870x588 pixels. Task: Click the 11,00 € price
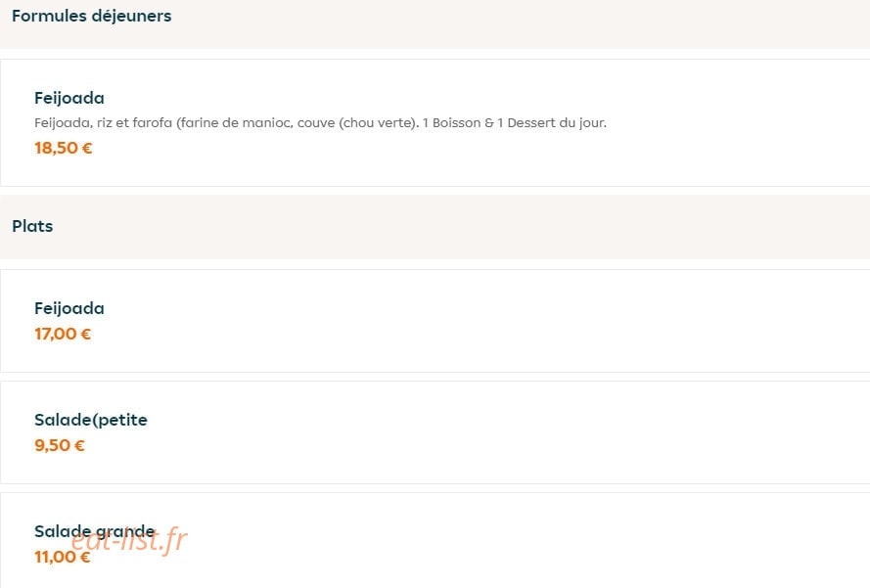(x=63, y=557)
